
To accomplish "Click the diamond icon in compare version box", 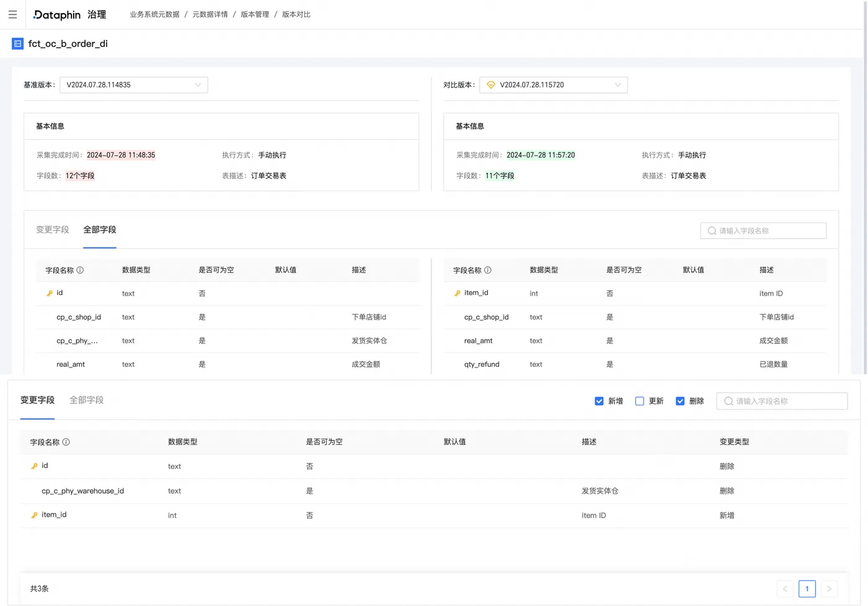I will 491,85.
